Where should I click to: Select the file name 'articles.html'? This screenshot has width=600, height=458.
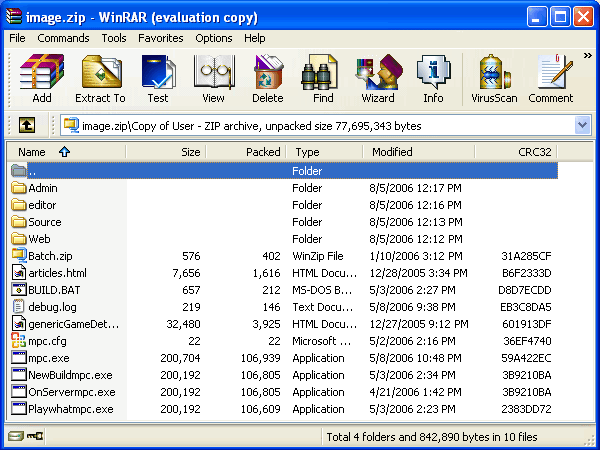point(57,273)
